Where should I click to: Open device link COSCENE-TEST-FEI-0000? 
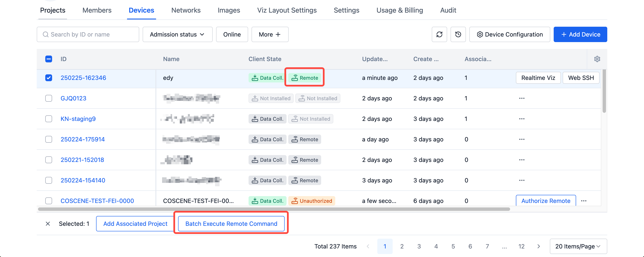coord(97,201)
